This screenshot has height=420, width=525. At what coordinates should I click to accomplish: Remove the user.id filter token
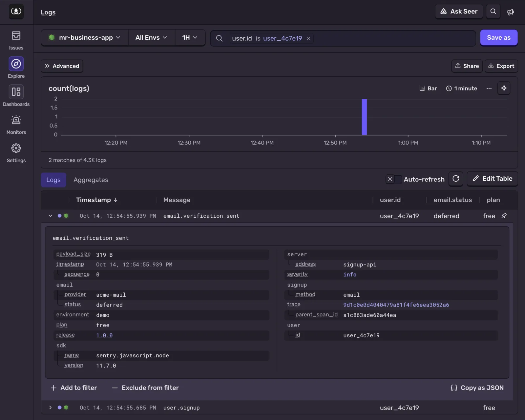tap(308, 39)
